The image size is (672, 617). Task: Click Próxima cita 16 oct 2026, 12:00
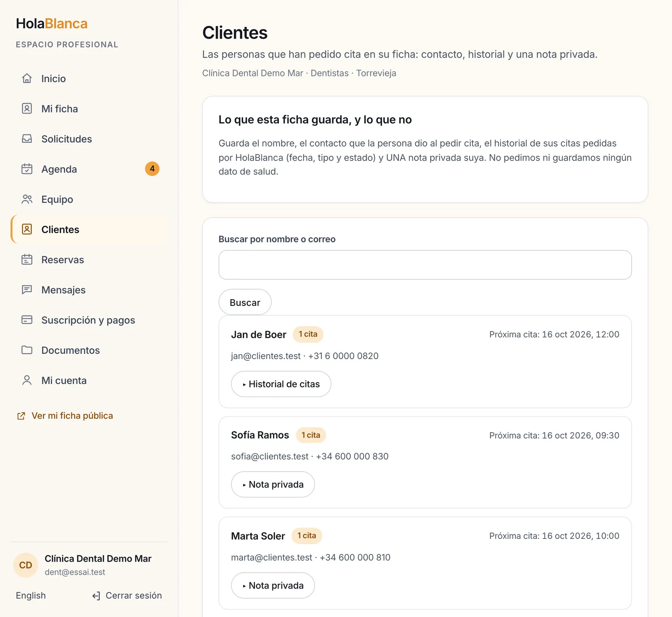pyautogui.click(x=554, y=335)
